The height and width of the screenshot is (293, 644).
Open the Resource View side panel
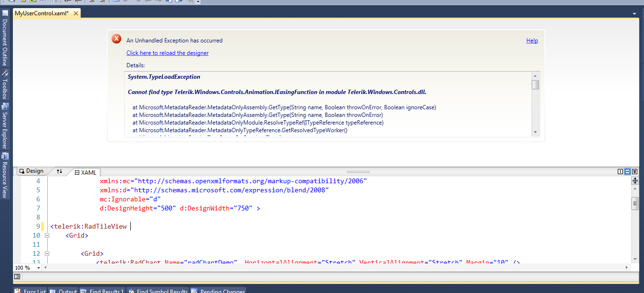click(x=4, y=175)
